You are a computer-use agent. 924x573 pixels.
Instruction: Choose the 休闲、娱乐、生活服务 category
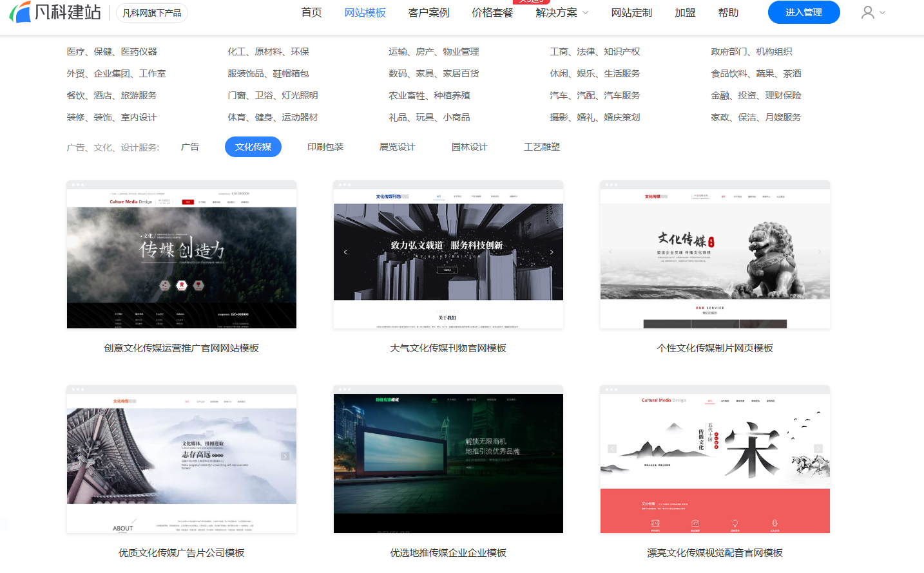[x=595, y=73]
